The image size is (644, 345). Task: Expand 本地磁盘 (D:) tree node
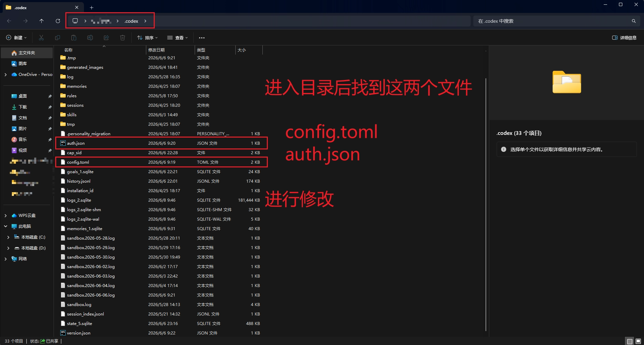[8, 248]
